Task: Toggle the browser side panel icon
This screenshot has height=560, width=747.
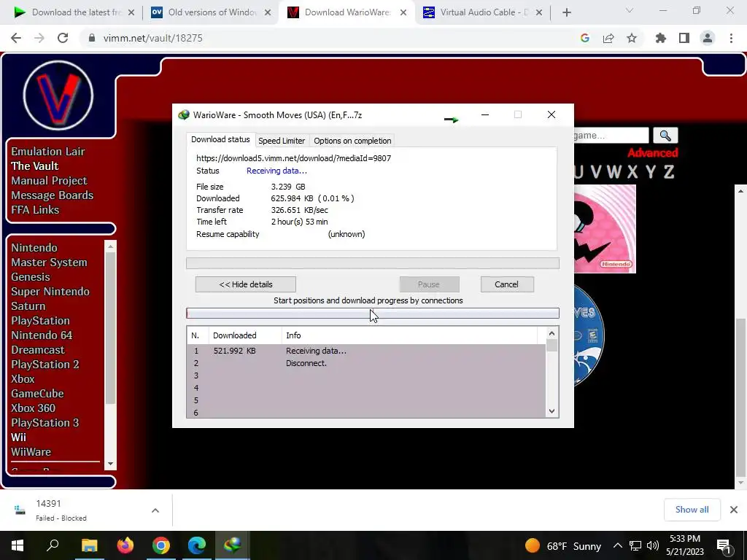Action: point(684,38)
